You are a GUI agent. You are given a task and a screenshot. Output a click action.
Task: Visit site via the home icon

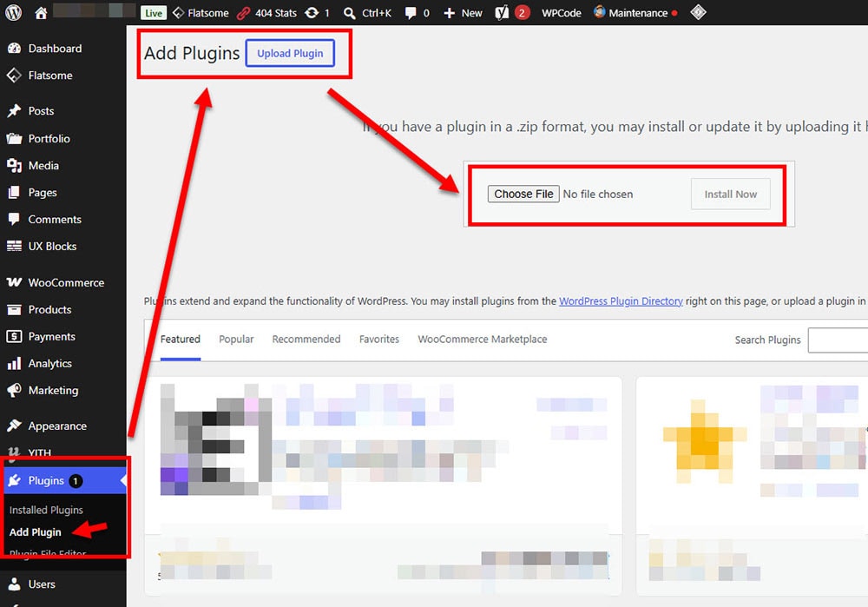[x=41, y=13]
